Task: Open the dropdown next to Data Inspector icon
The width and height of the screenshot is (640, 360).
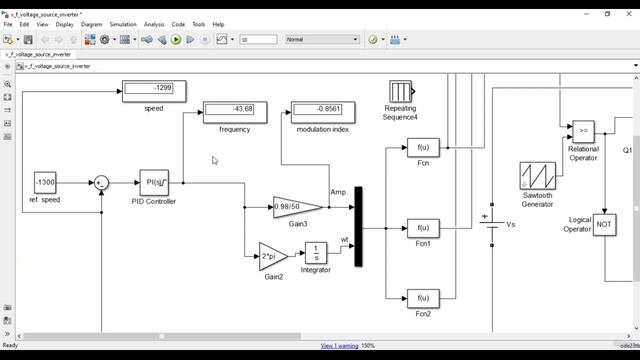Action: [x=232, y=40]
